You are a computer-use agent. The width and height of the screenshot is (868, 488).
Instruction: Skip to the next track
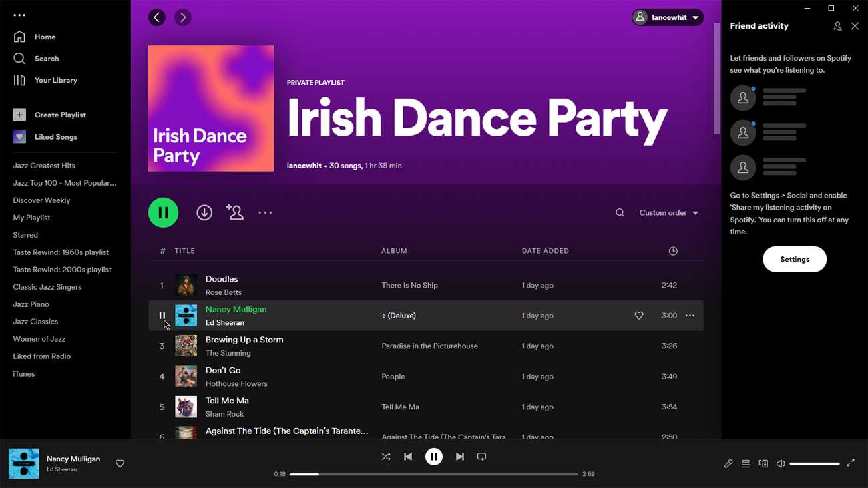coord(459,457)
